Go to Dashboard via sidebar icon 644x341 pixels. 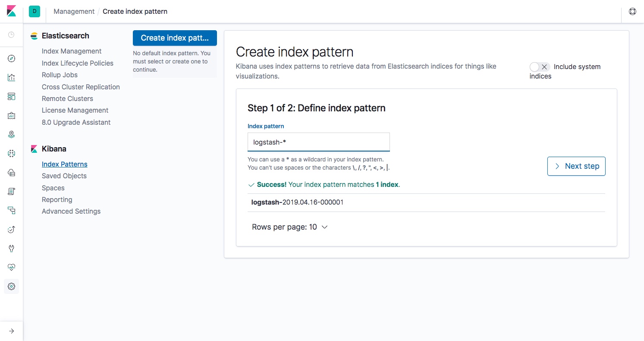tap(12, 96)
